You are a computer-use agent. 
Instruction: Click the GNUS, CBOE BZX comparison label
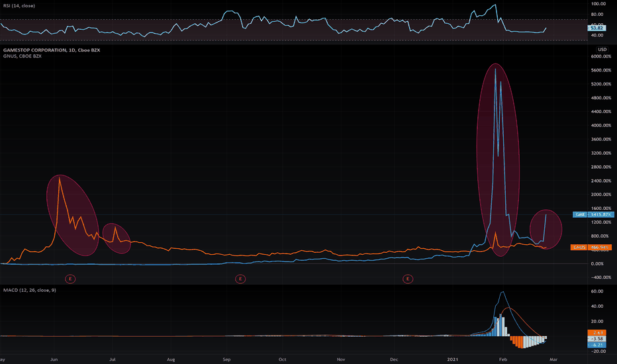click(x=23, y=56)
